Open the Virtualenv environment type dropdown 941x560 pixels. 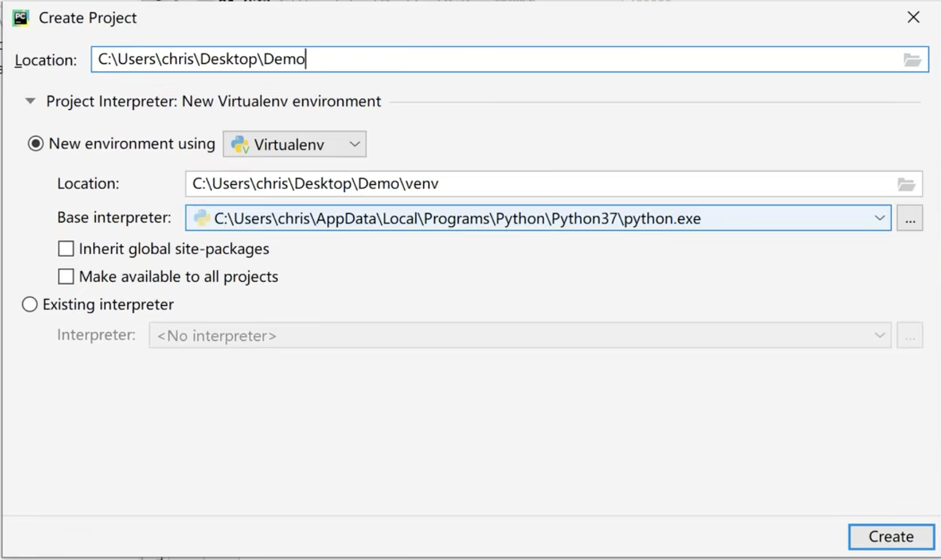click(x=295, y=144)
